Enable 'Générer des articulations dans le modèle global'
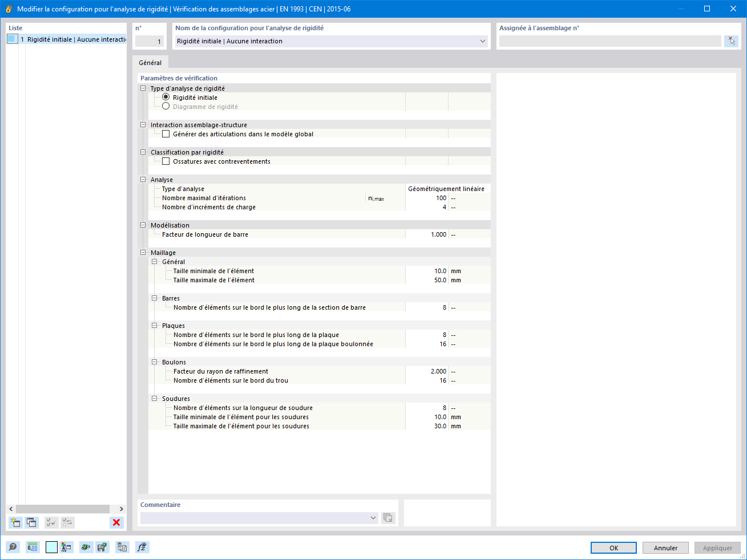 coord(165,133)
